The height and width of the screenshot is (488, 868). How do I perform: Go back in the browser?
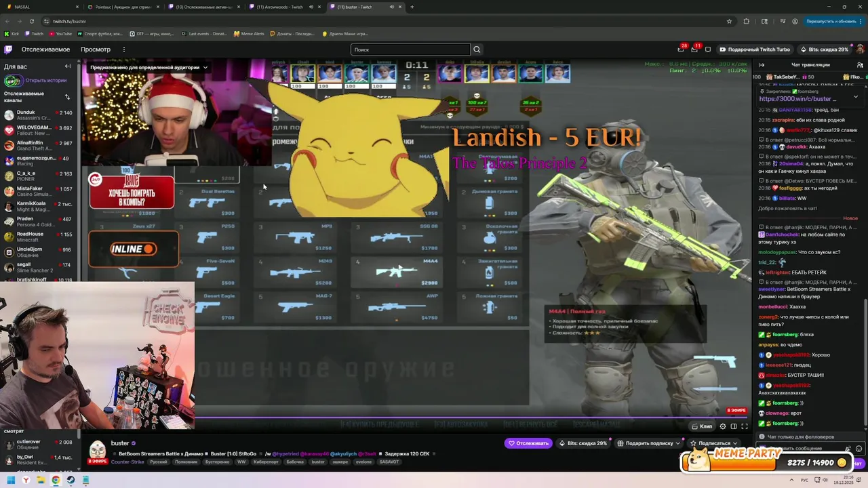click(7, 21)
